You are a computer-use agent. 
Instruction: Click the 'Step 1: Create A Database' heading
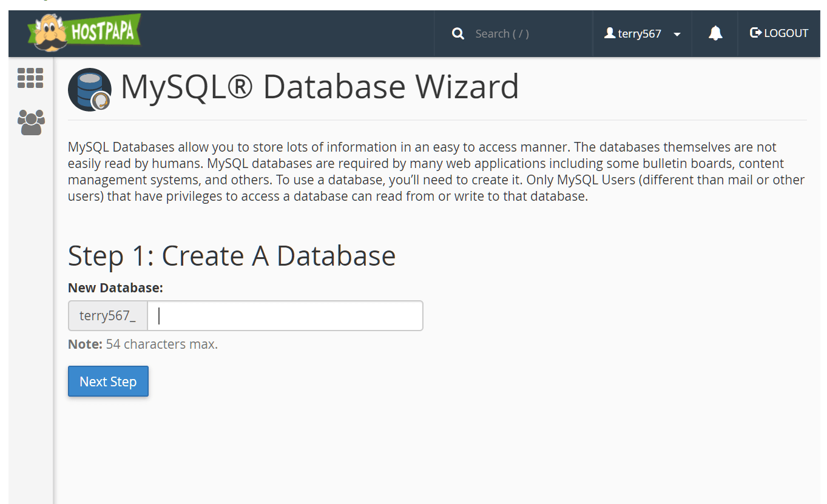[232, 255]
